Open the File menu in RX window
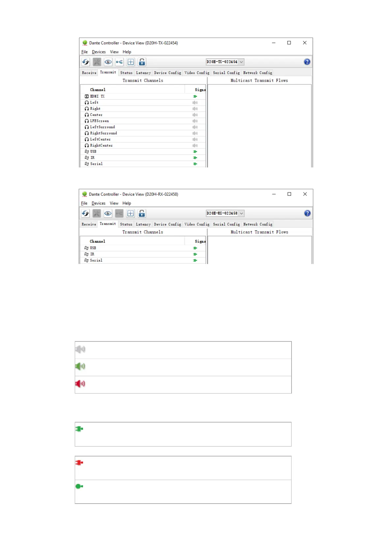Viewport: 392px width, 555px height. tap(84, 203)
